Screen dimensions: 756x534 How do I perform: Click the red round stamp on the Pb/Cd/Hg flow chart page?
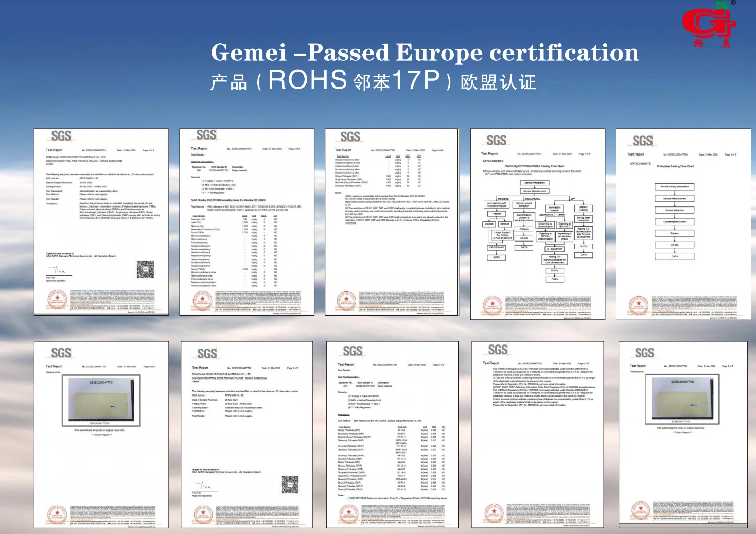[x=493, y=305]
